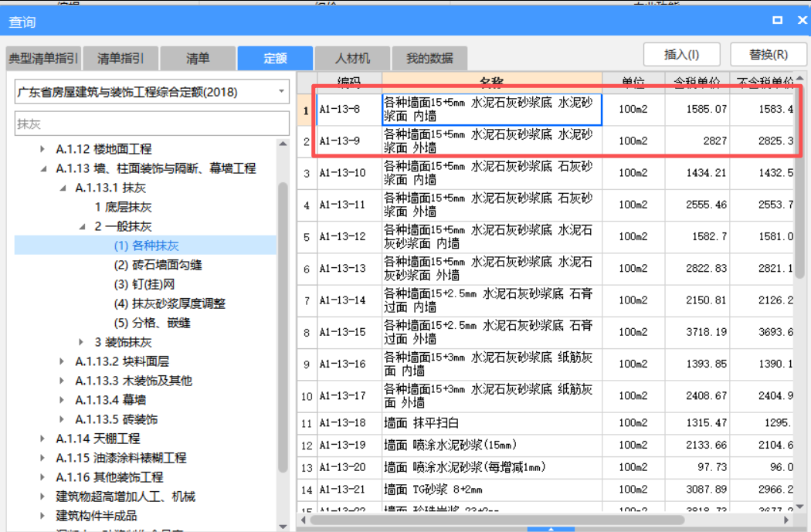Click the 插入(I) button
Image resolution: width=811 pixels, height=532 pixels.
tap(680, 54)
